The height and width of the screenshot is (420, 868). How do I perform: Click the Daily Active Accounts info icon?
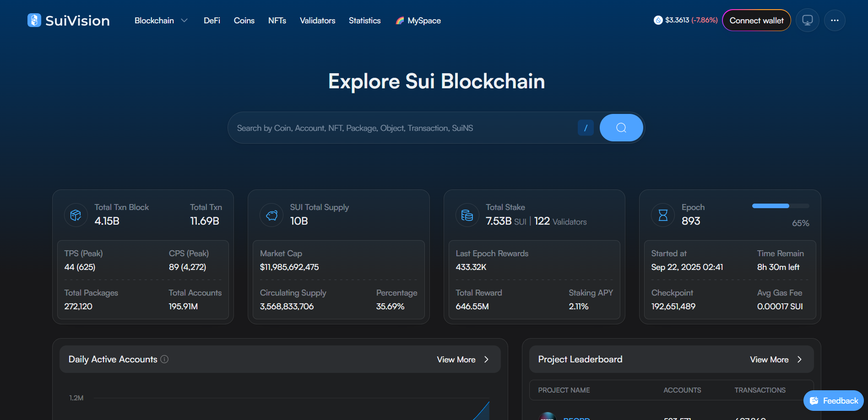pos(165,359)
